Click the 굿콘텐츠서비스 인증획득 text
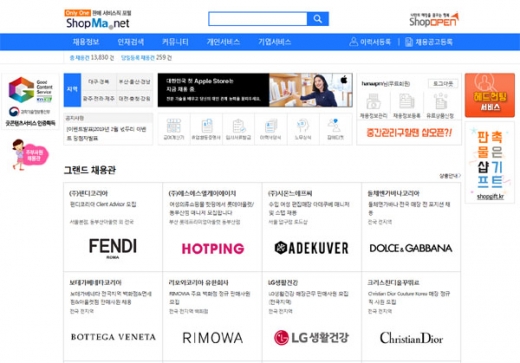 click(x=30, y=123)
